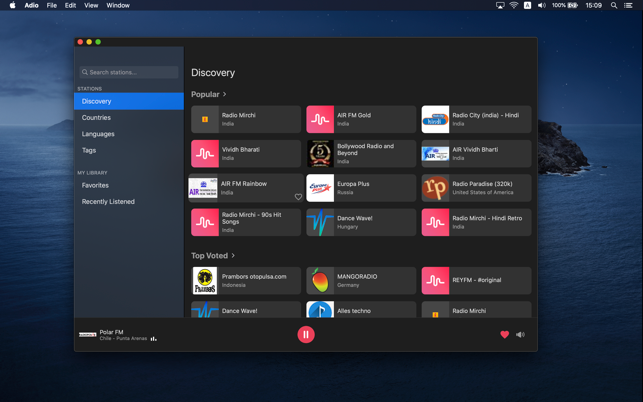
Task: Click Bollywood Radio and Beyond logo
Action: coord(320,154)
